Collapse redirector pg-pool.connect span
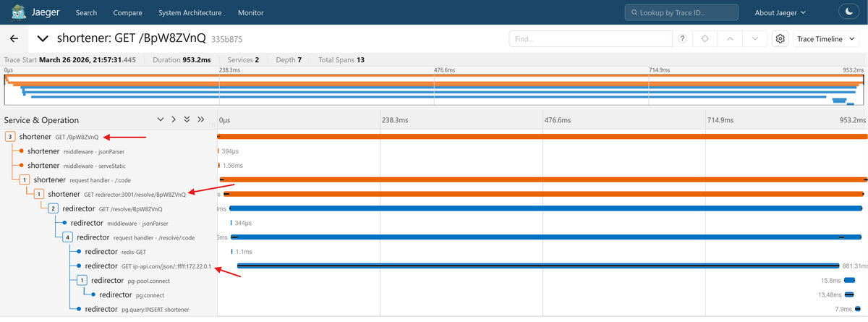The height and width of the screenshot is (322, 868). (82, 280)
